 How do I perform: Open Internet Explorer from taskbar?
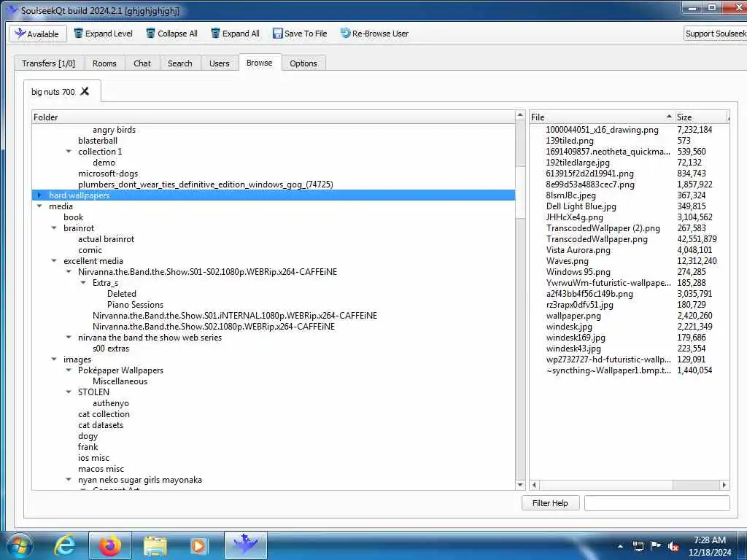point(65,545)
